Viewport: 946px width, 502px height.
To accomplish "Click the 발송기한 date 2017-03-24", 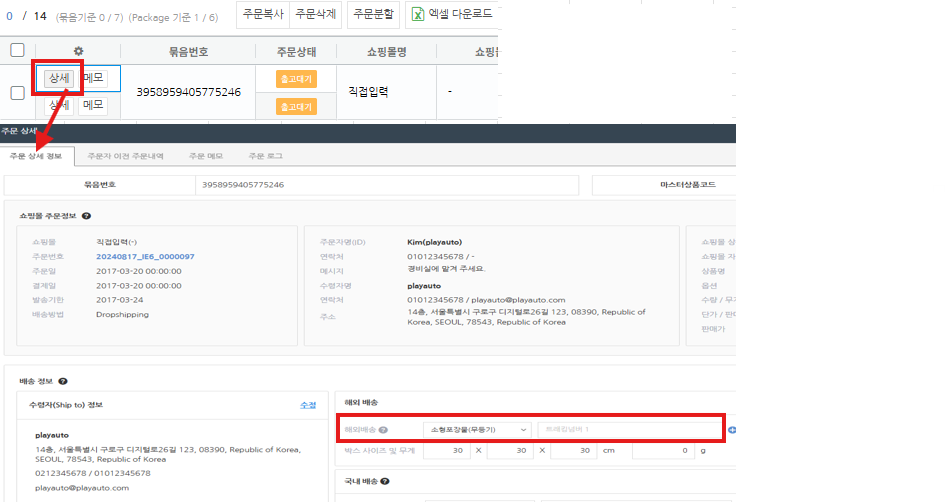I will [121, 300].
